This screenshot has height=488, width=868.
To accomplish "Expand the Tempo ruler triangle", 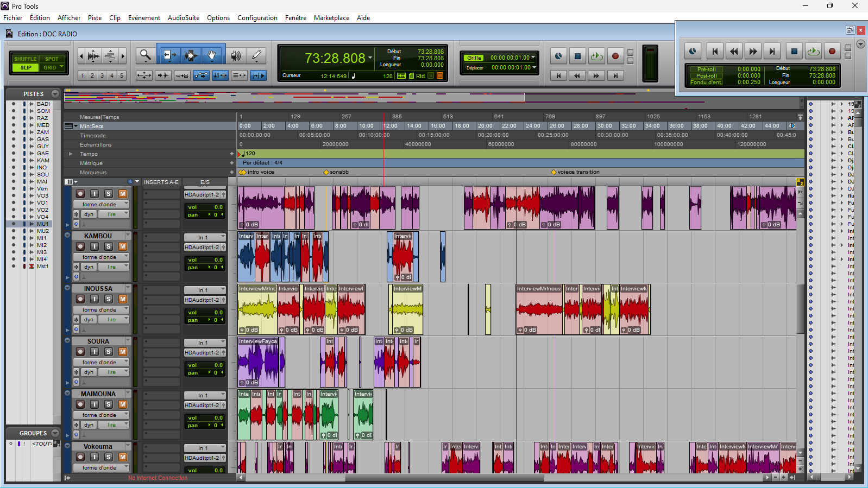I will [71, 154].
